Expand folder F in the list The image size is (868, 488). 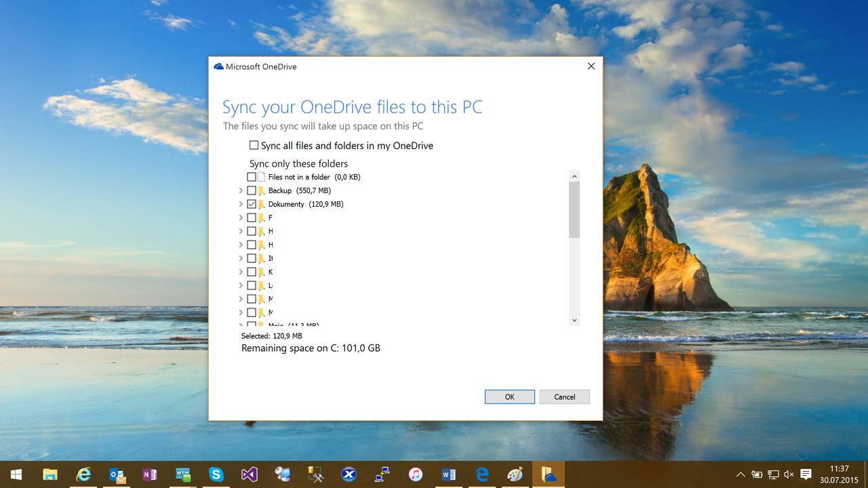(241, 218)
